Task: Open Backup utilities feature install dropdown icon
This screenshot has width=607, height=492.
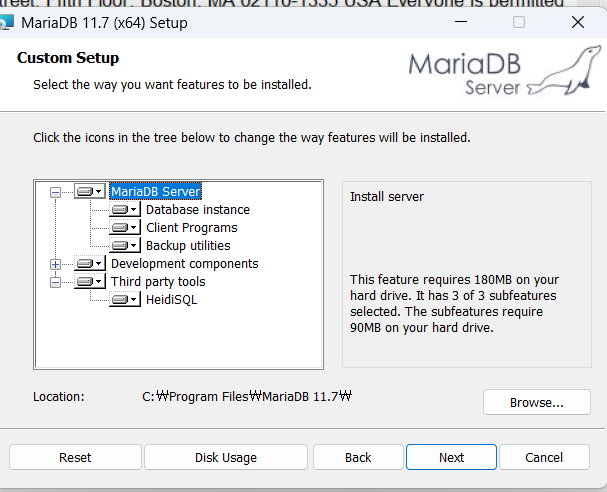Action: 125,246
